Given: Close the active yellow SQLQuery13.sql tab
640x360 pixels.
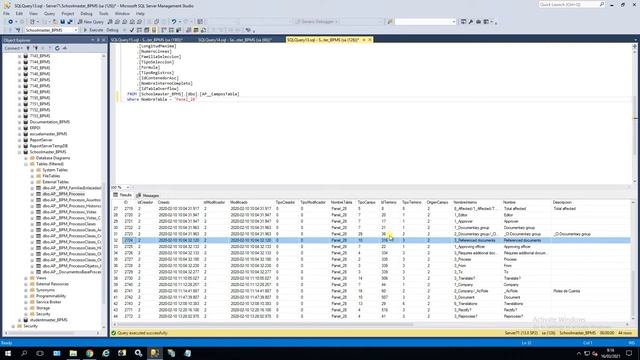Looking at the screenshot, I should pyautogui.click(x=370, y=40).
